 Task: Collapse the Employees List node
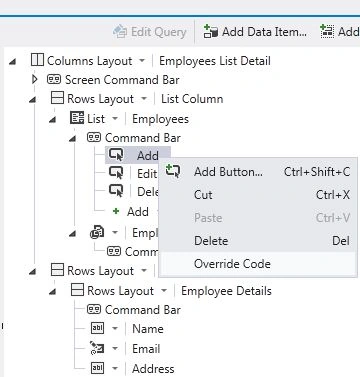point(52,120)
